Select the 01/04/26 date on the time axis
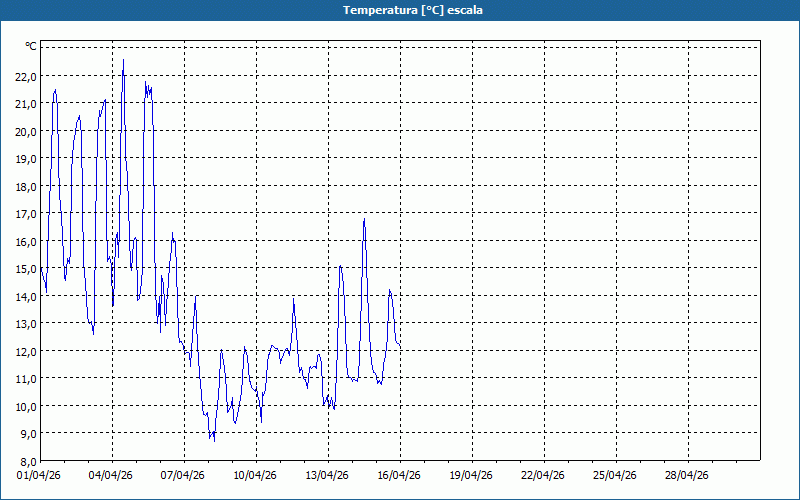This screenshot has height=500, width=800. 40,475
